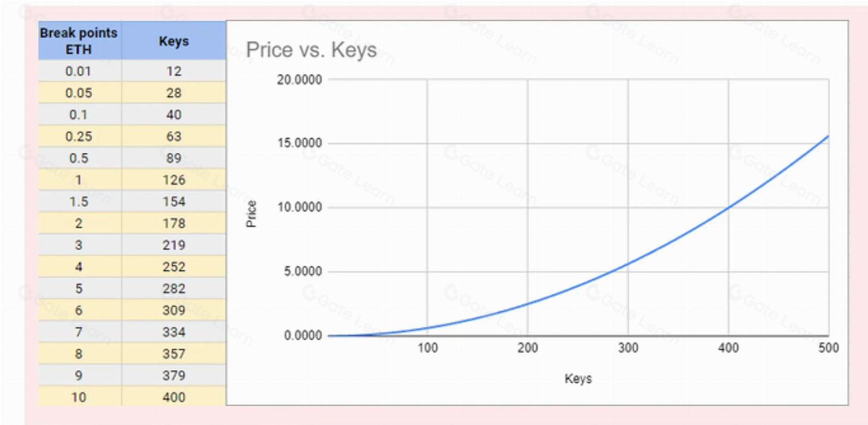Click the Keys cell showing 28

[x=173, y=93]
